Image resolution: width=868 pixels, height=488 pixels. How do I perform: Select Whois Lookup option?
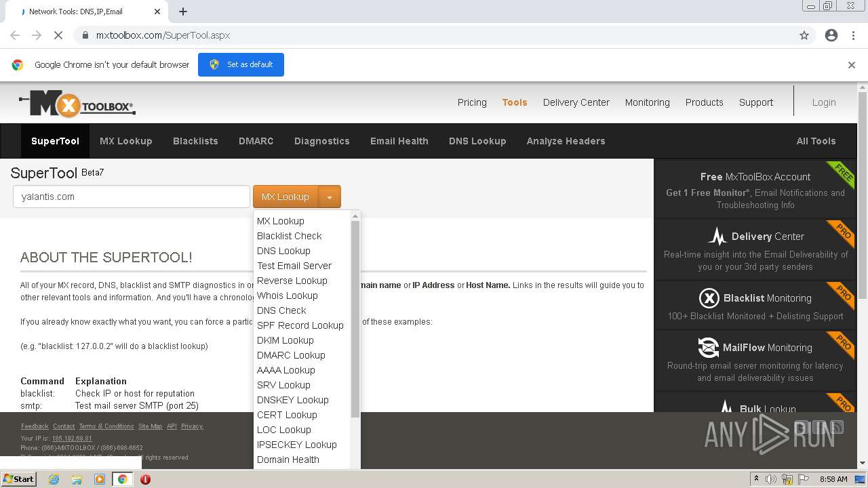point(287,296)
